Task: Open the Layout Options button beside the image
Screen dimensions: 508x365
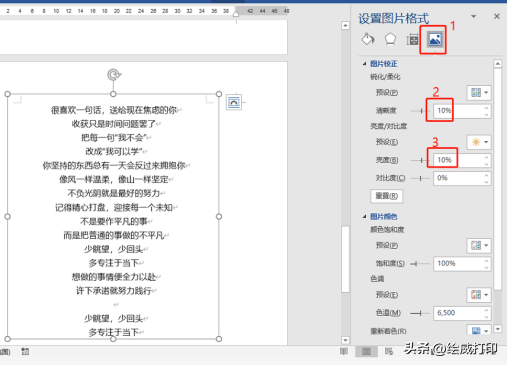Action: tap(234, 102)
